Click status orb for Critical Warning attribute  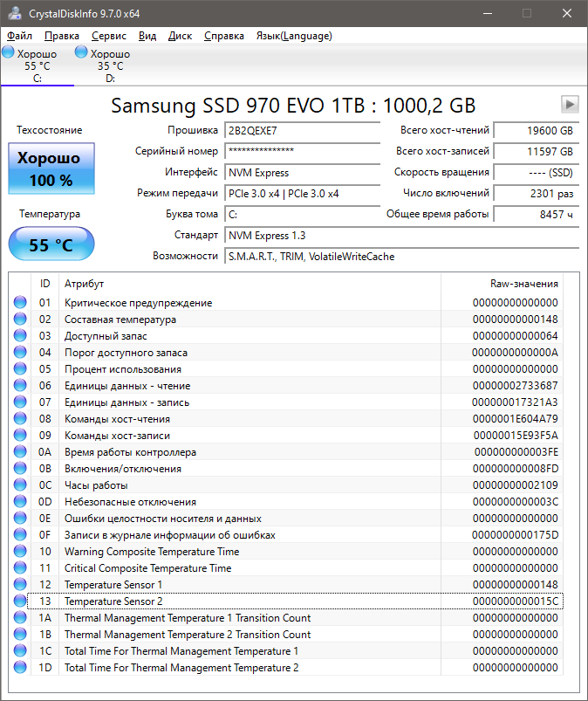(x=20, y=303)
